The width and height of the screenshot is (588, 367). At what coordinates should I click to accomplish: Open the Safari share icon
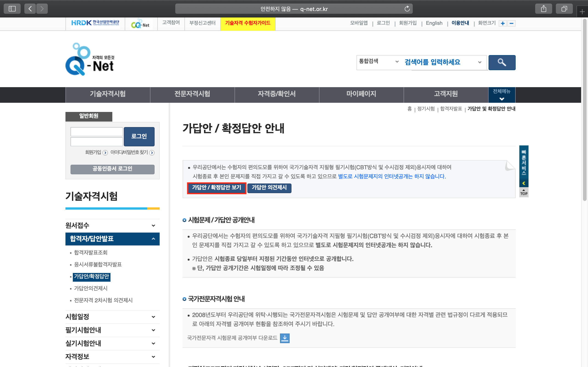click(543, 9)
